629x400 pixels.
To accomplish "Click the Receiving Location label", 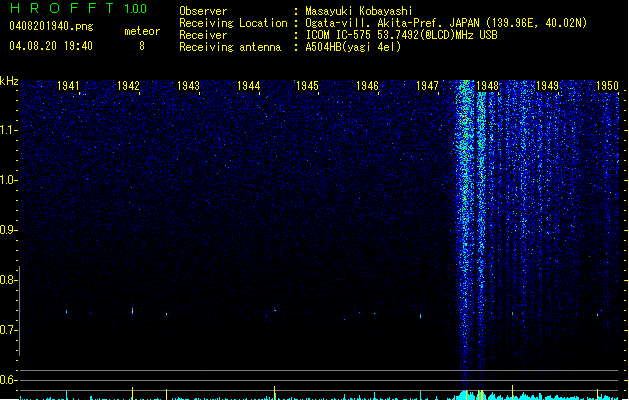I will click(233, 23).
